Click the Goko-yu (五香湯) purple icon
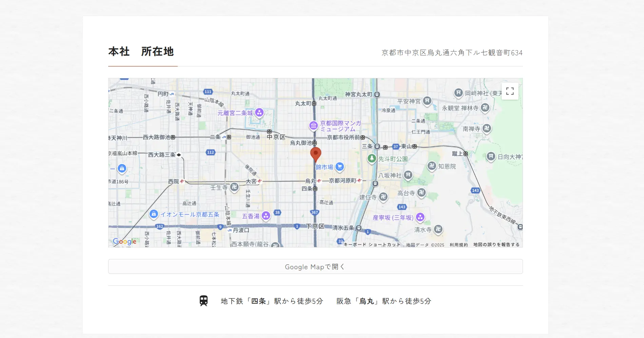 coord(266,216)
